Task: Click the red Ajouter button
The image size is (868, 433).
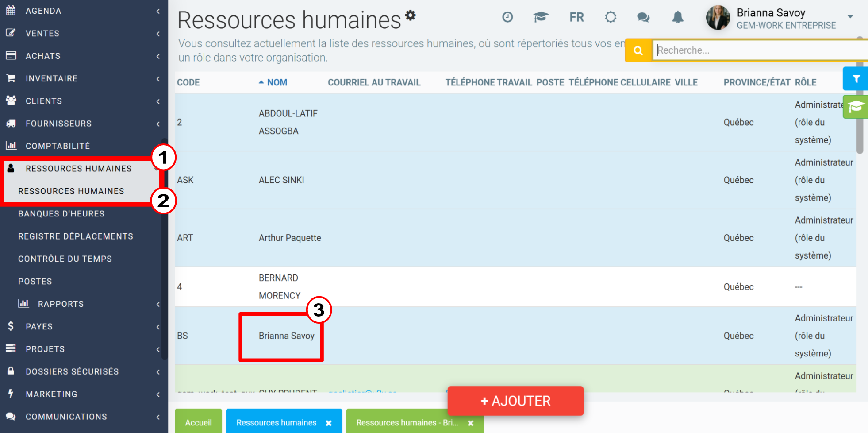Action: 515,401
